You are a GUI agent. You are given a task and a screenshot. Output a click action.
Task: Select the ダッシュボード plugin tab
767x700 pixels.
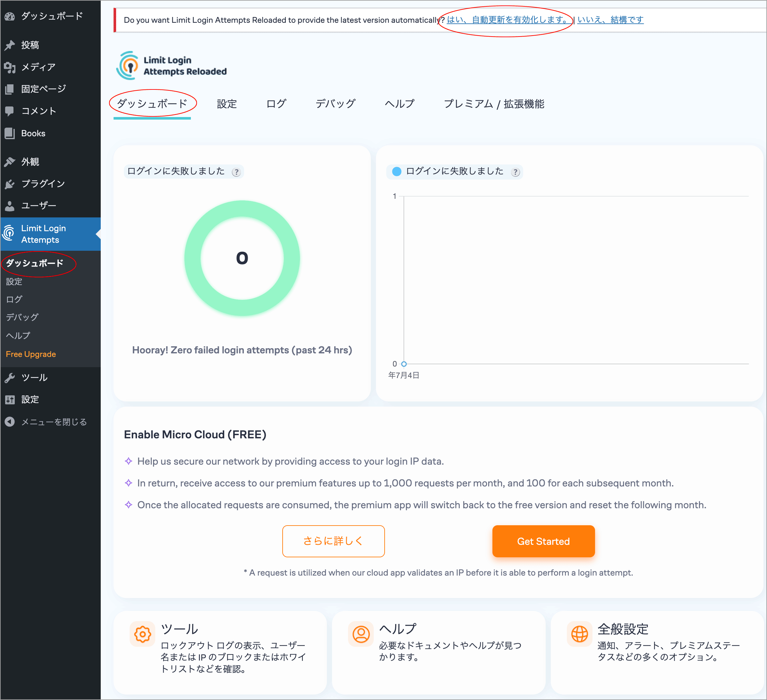152,104
